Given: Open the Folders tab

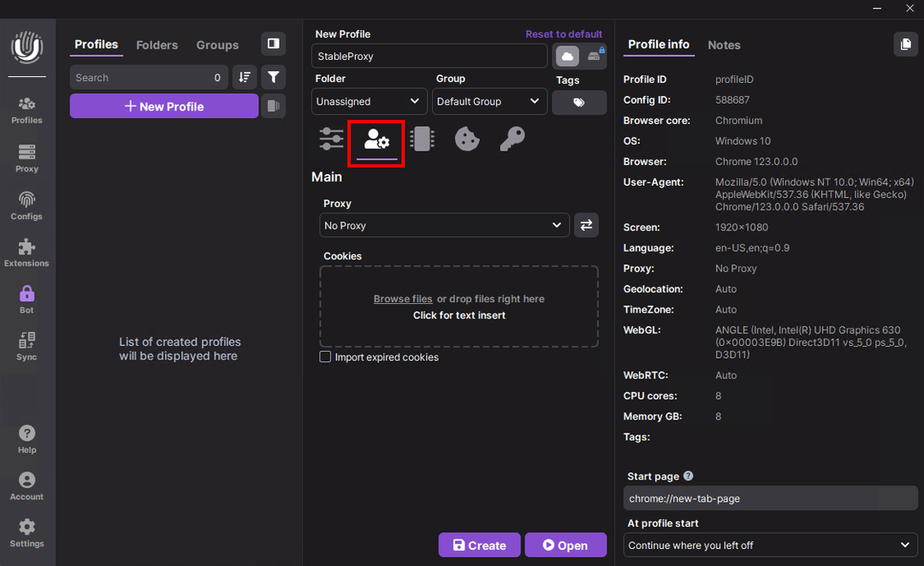Looking at the screenshot, I should (157, 45).
